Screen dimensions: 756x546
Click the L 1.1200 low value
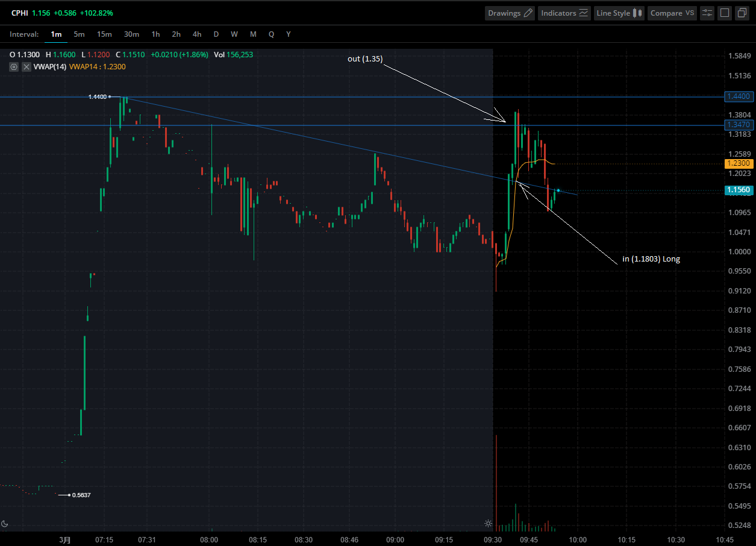95,54
